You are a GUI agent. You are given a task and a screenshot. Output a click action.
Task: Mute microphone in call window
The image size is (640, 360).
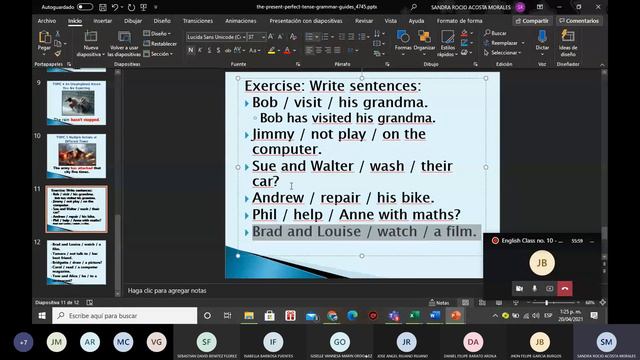pyautogui.click(x=534, y=289)
